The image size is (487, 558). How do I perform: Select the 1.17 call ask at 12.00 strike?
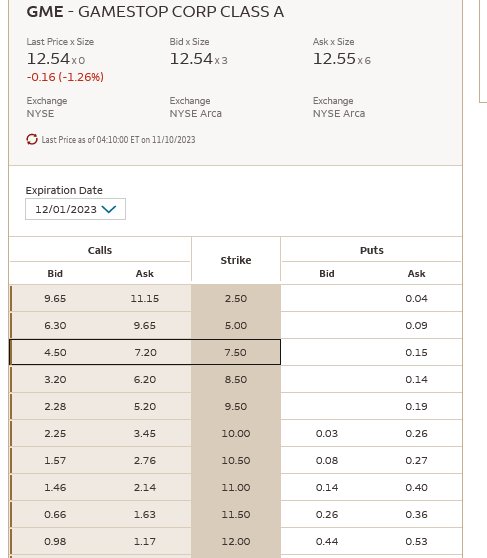[145, 542]
